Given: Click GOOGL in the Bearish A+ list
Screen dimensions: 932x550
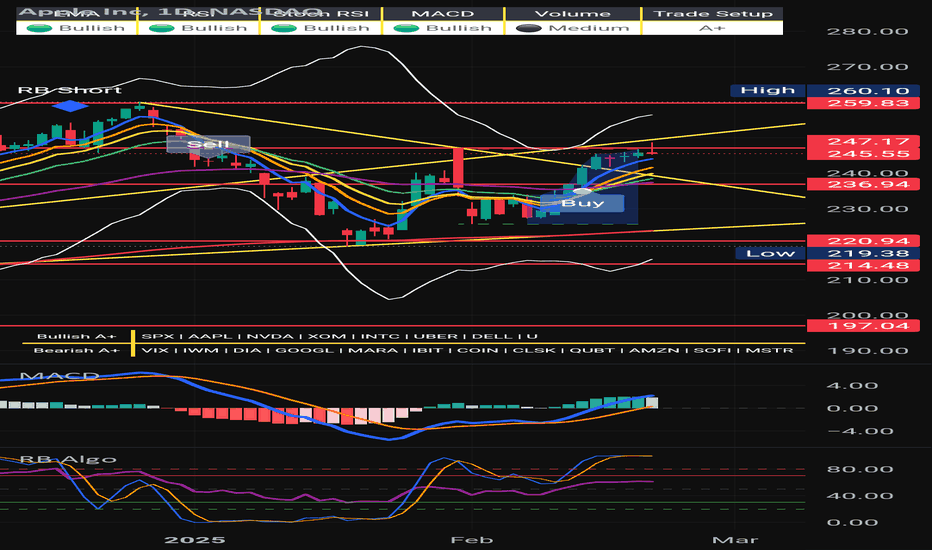Looking at the screenshot, I should point(304,350).
